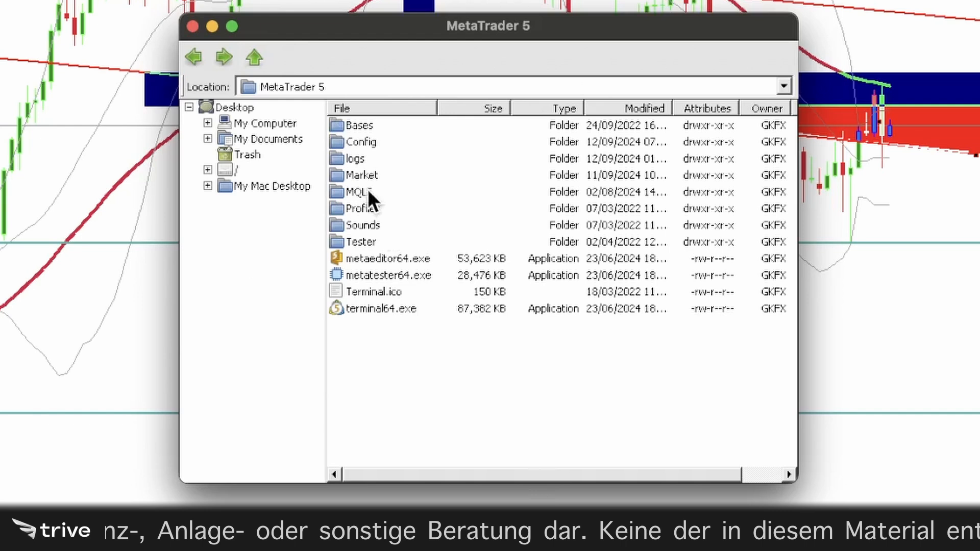Open the Market folder

[x=362, y=175]
